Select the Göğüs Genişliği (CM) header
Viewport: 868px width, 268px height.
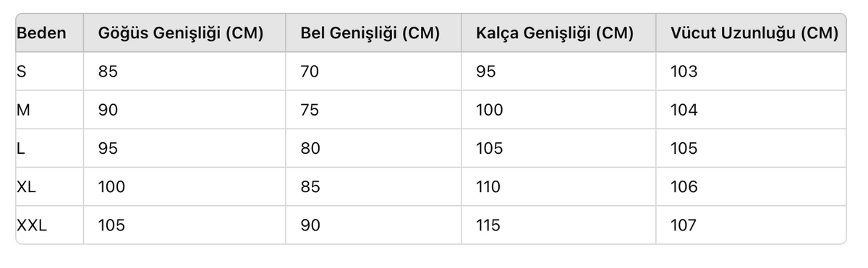[x=181, y=33]
